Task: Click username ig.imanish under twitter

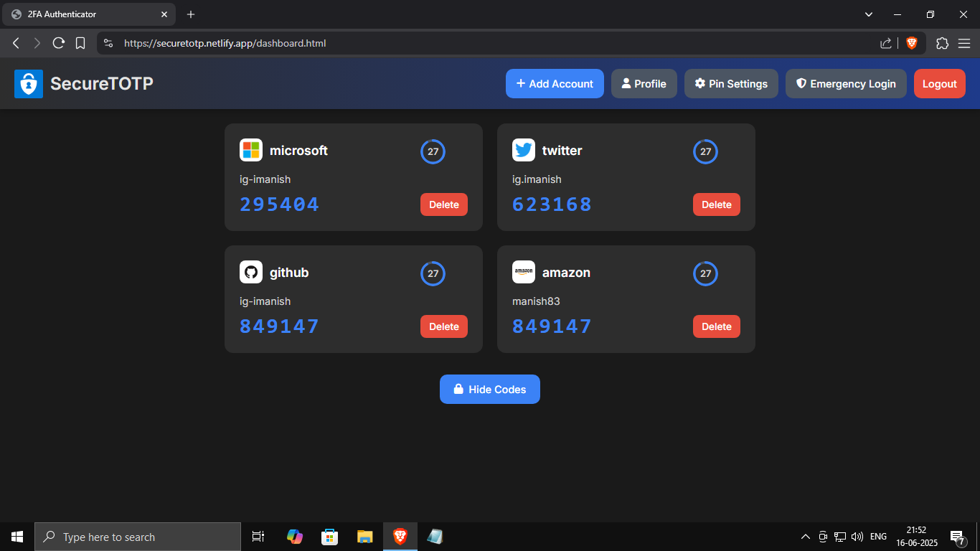Action: 537,179
